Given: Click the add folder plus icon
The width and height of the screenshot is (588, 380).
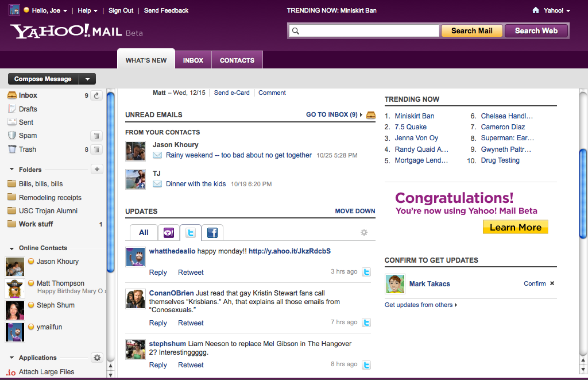Looking at the screenshot, I should click(x=96, y=169).
